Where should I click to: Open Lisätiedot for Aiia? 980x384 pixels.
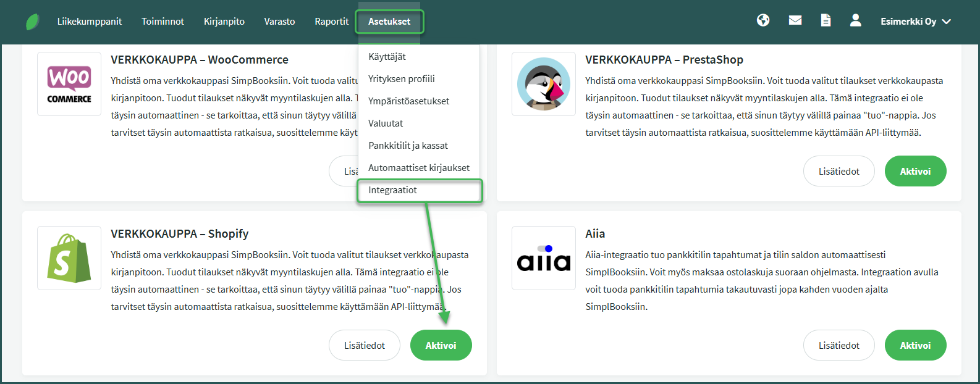[x=839, y=345]
